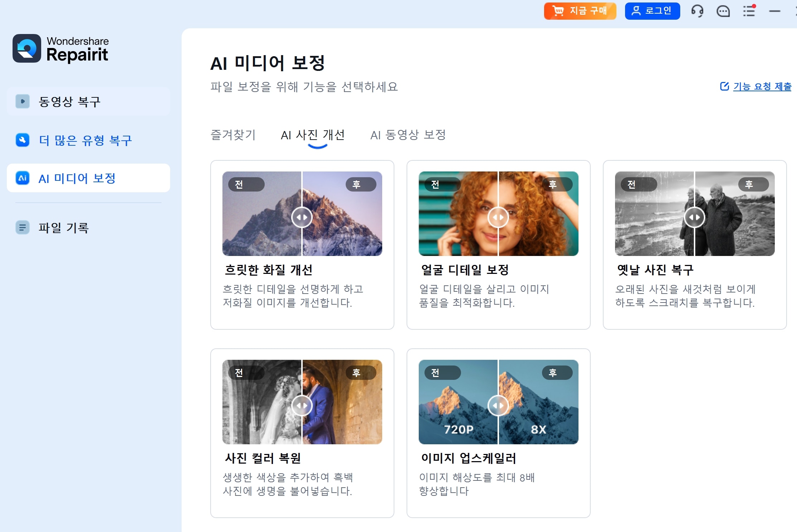
Task: Open the 기능 요청 제출 link
Action: 762,86
